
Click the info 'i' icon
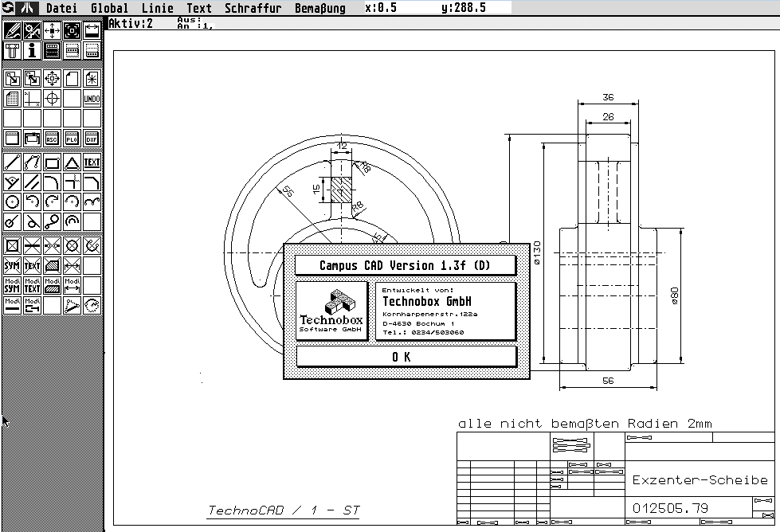pos(33,51)
